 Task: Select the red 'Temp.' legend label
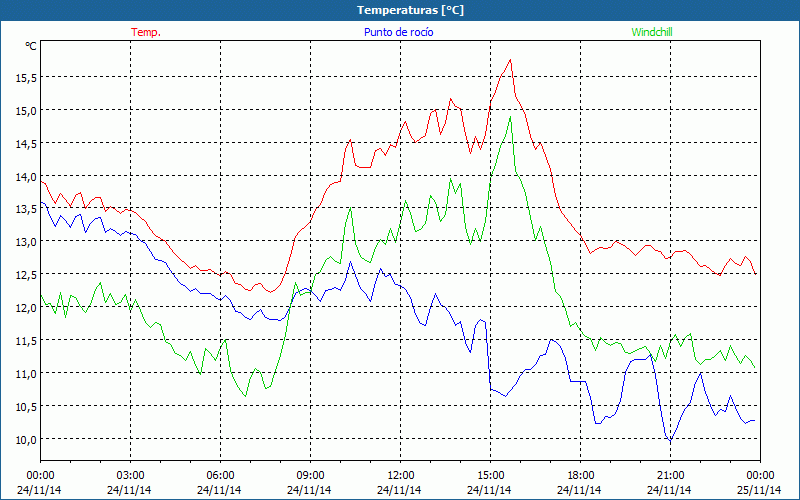pyautogui.click(x=146, y=32)
